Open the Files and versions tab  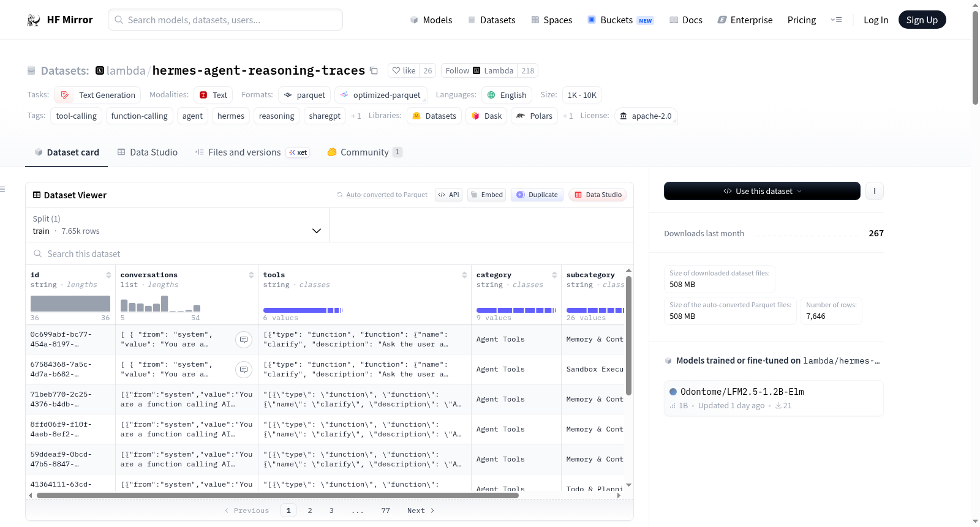coord(252,152)
